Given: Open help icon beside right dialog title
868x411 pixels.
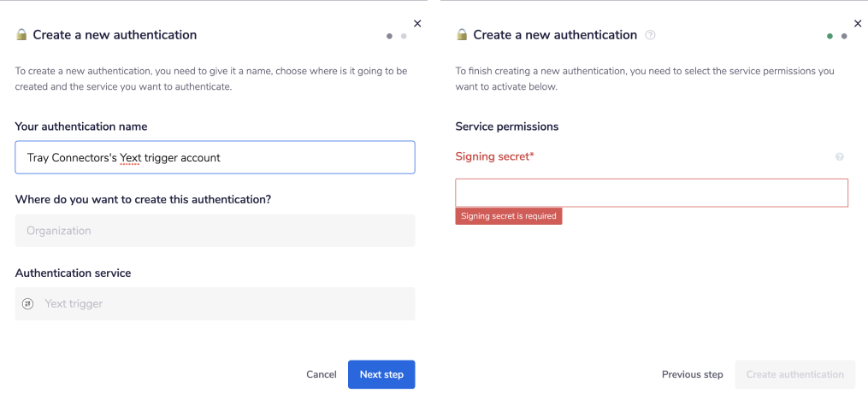Looking at the screenshot, I should coord(651,35).
